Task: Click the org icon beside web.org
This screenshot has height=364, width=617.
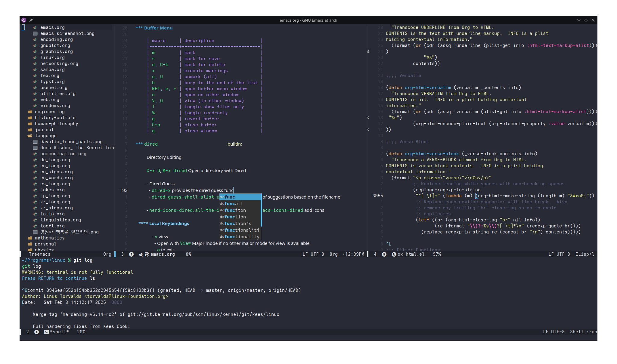Action: [x=35, y=100]
